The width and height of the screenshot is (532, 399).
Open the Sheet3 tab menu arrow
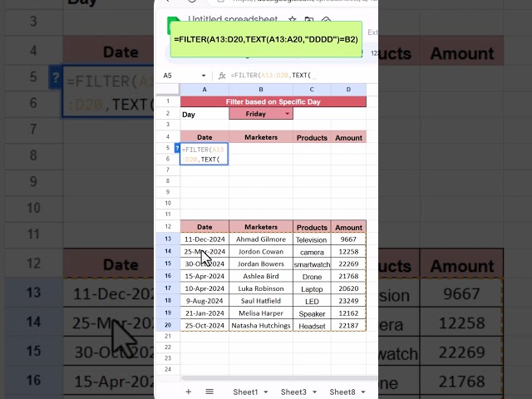point(314,392)
